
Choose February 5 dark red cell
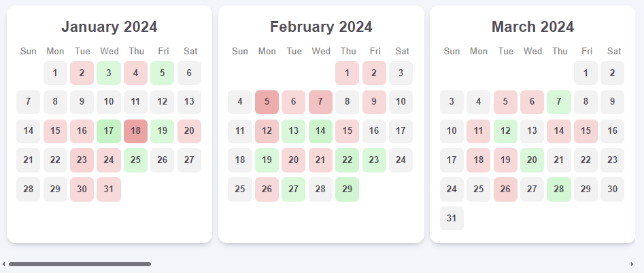pos(267,102)
